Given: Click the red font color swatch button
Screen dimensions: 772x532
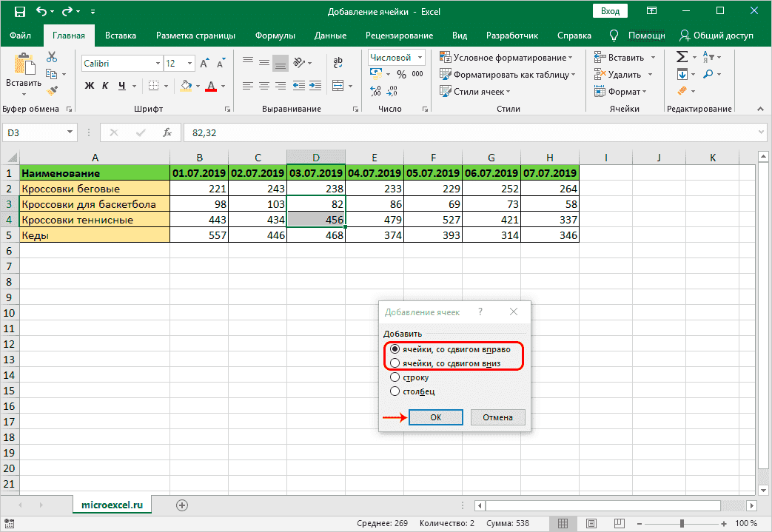Looking at the screenshot, I should coord(211,86).
